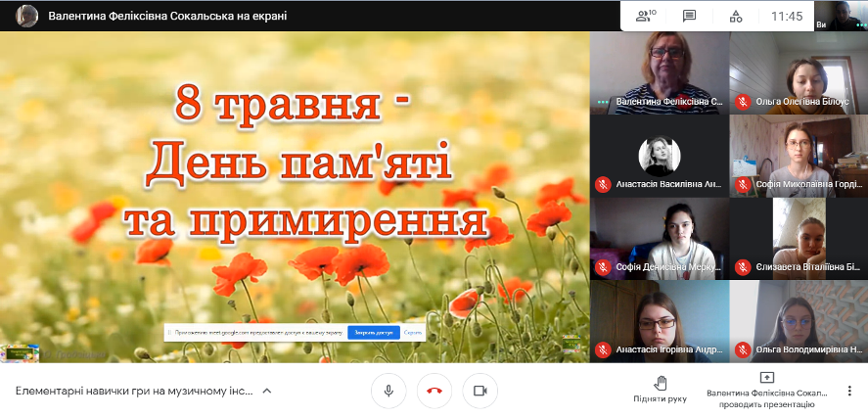Click the hide link in sharing notification
Viewport: 868px width, 418px height.
click(413, 333)
